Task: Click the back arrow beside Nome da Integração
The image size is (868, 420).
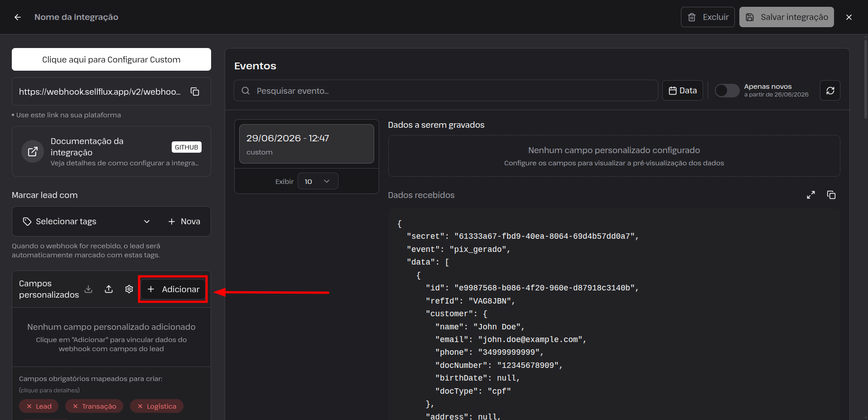Action: (18, 17)
